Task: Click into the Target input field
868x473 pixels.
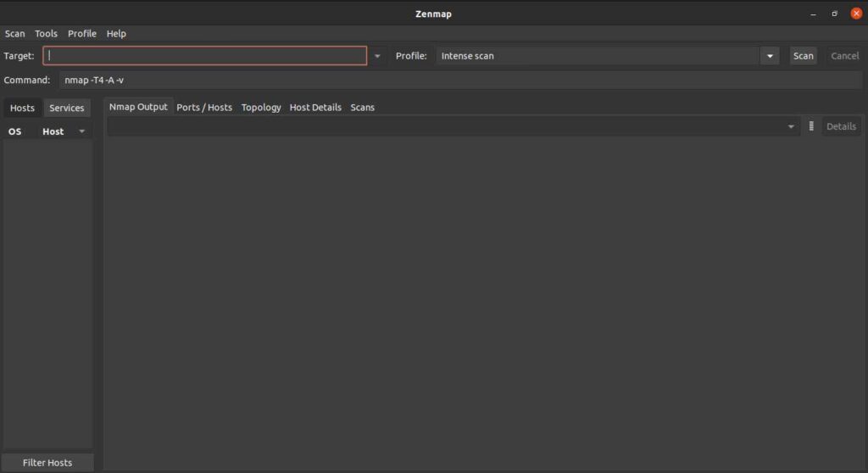Action: [x=205, y=56]
